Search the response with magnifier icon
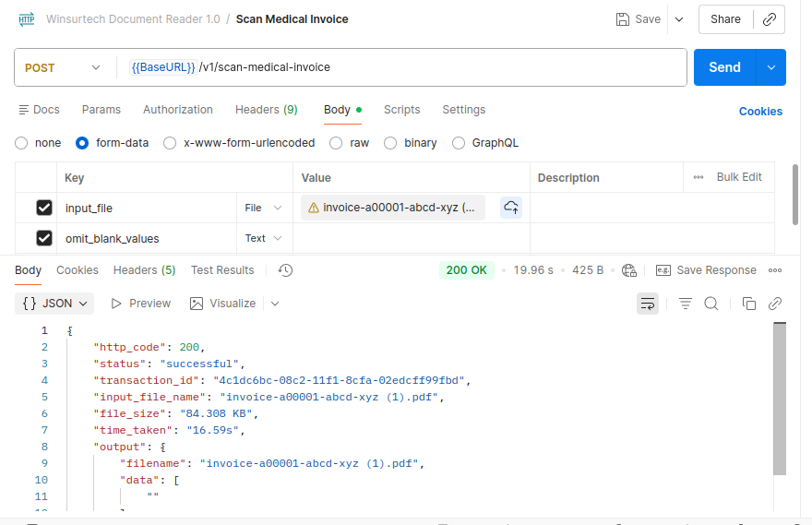Screen dimensions: 812x525 pos(711,304)
